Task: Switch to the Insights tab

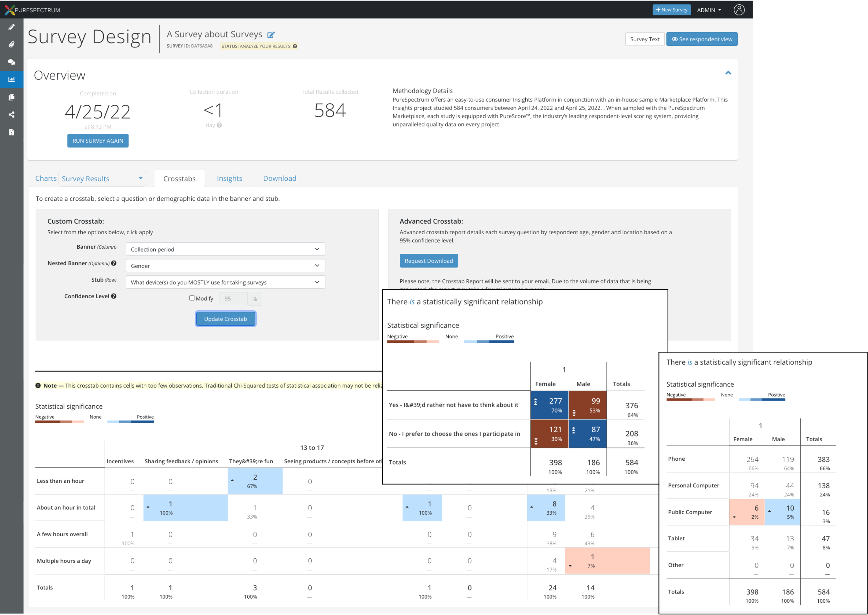Action: pos(229,178)
